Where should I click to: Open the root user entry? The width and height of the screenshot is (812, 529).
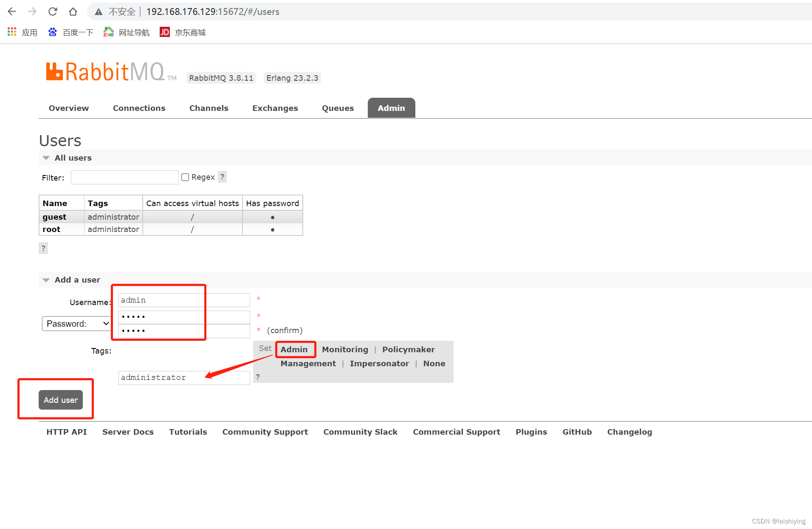pyautogui.click(x=51, y=229)
